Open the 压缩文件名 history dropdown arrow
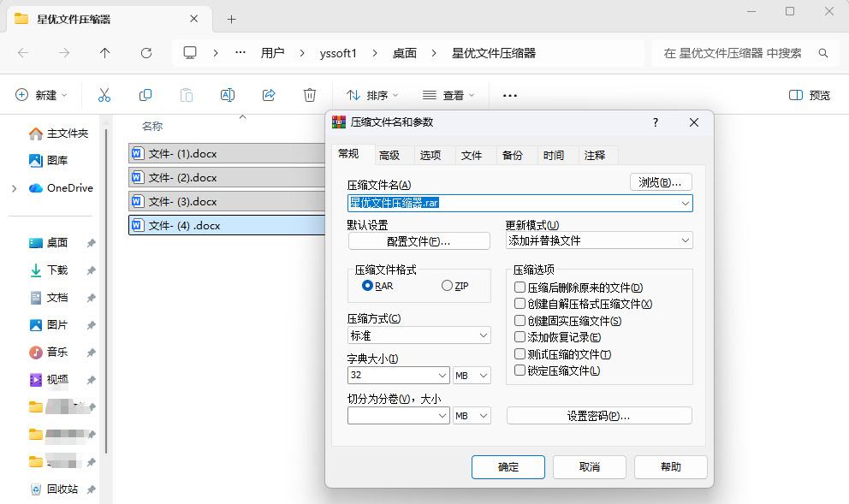The height and width of the screenshot is (504, 849). point(685,203)
